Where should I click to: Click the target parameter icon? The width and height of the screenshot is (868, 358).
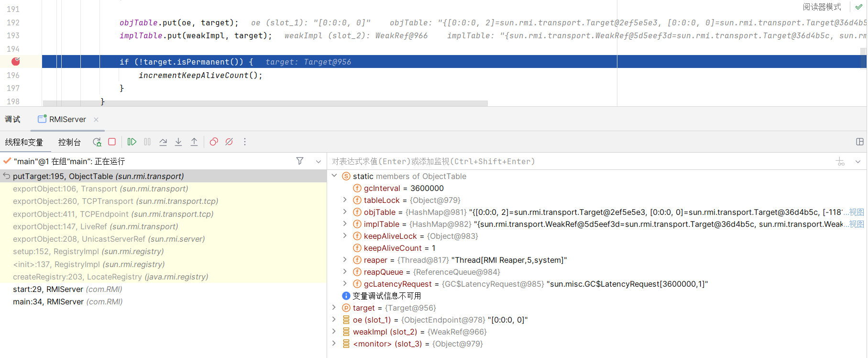[346, 308]
